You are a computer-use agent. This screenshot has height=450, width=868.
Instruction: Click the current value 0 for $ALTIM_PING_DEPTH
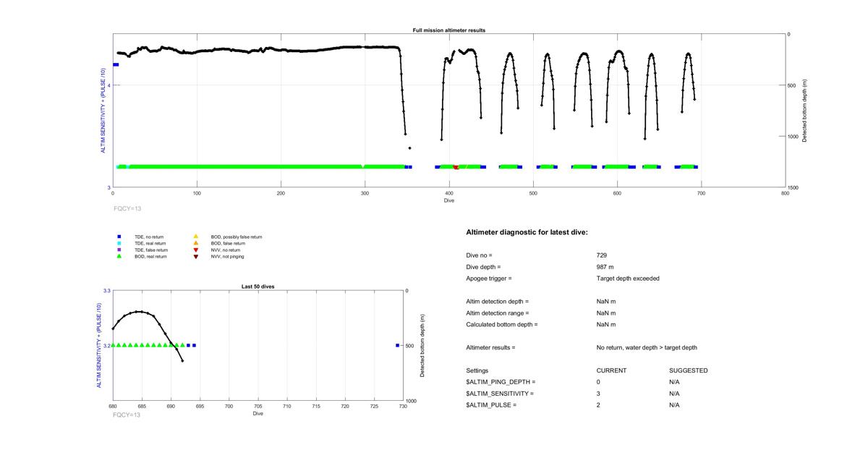(x=598, y=382)
